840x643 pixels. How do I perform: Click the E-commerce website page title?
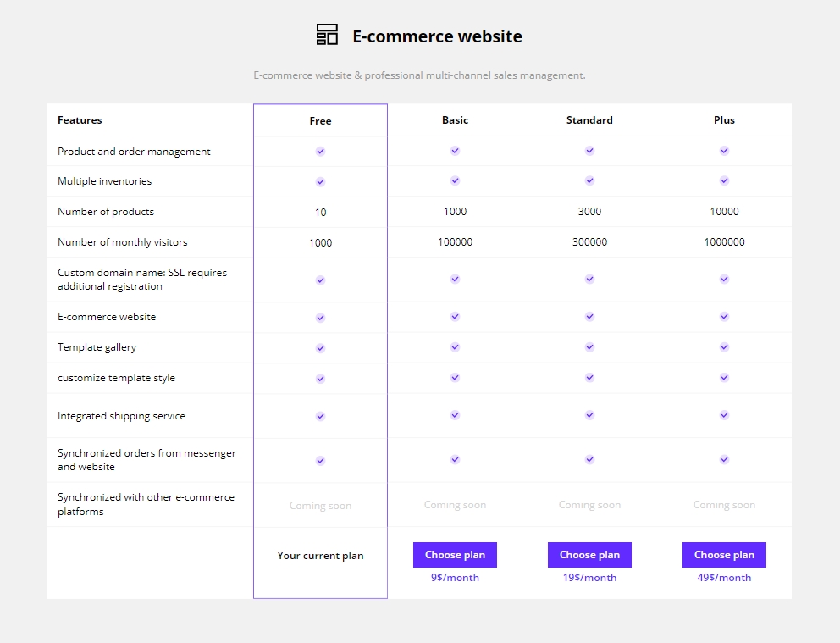(x=437, y=36)
